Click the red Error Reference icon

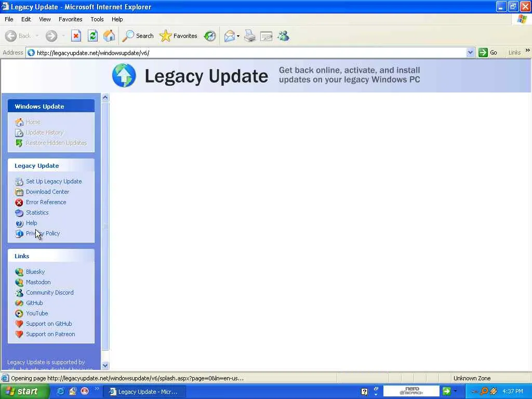[x=19, y=203]
